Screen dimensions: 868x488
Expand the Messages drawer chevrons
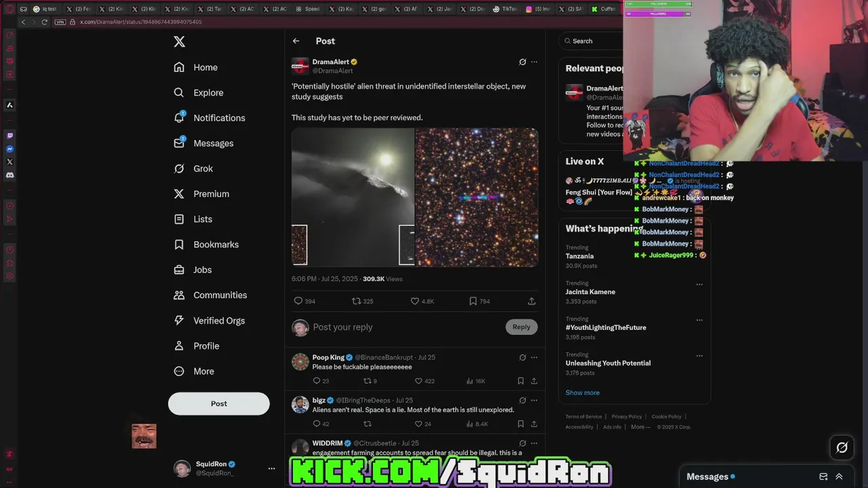(839, 476)
